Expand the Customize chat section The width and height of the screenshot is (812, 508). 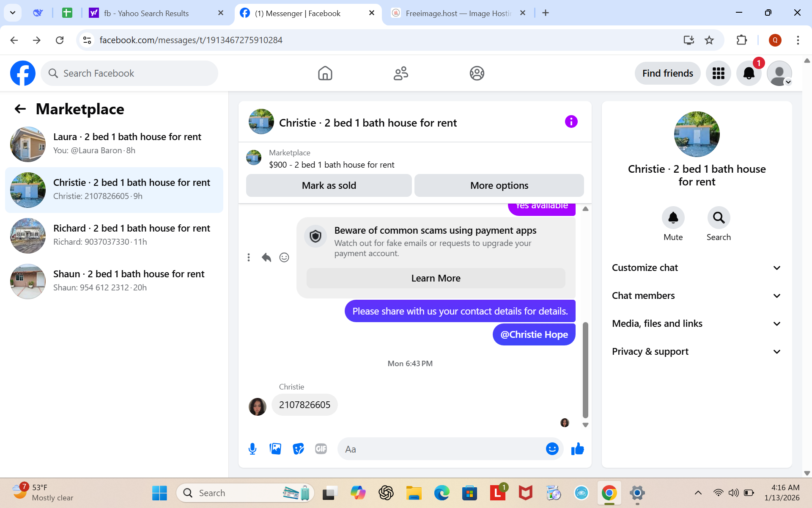tap(697, 268)
